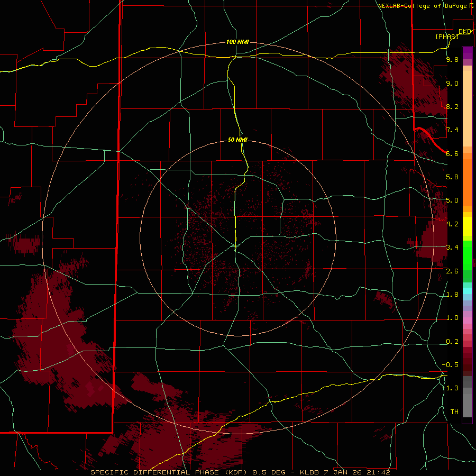Viewport: 476px width, 476px height.
Task: Click the 50 NMI range ring label
Action: point(237,140)
